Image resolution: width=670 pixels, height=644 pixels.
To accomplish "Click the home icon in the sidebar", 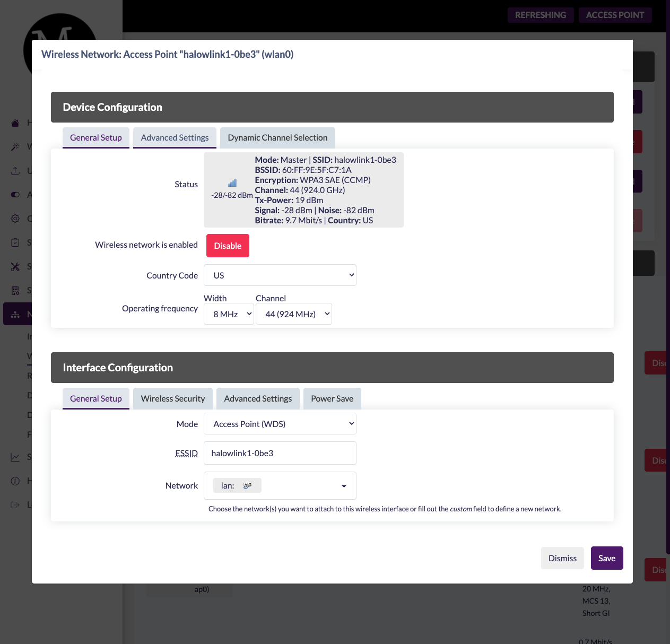I will pyautogui.click(x=15, y=123).
